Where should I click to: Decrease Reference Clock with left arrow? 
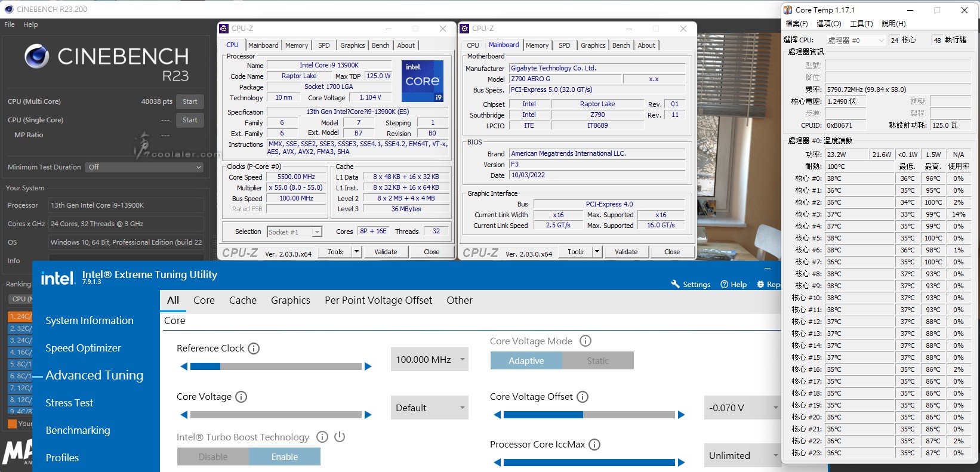[x=184, y=366]
